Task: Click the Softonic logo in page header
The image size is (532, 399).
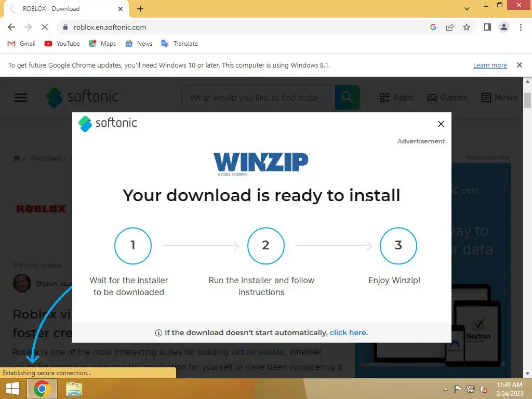Action: point(83,97)
